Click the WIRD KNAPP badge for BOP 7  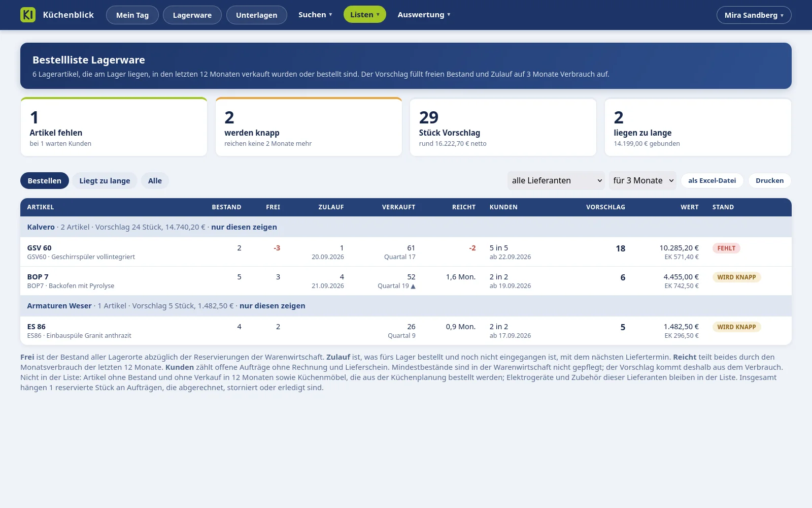(x=736, y=277)
